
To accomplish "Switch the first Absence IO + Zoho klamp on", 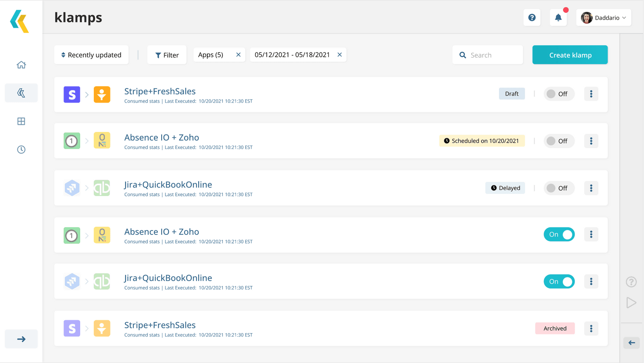I will [x=559, y=141].
